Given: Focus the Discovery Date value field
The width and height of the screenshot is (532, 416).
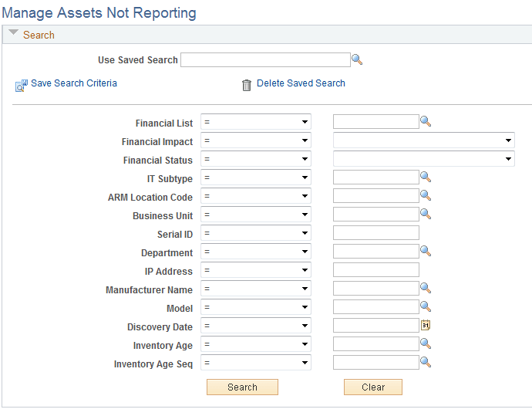Looking at the screenshot, I should (376, 326).
